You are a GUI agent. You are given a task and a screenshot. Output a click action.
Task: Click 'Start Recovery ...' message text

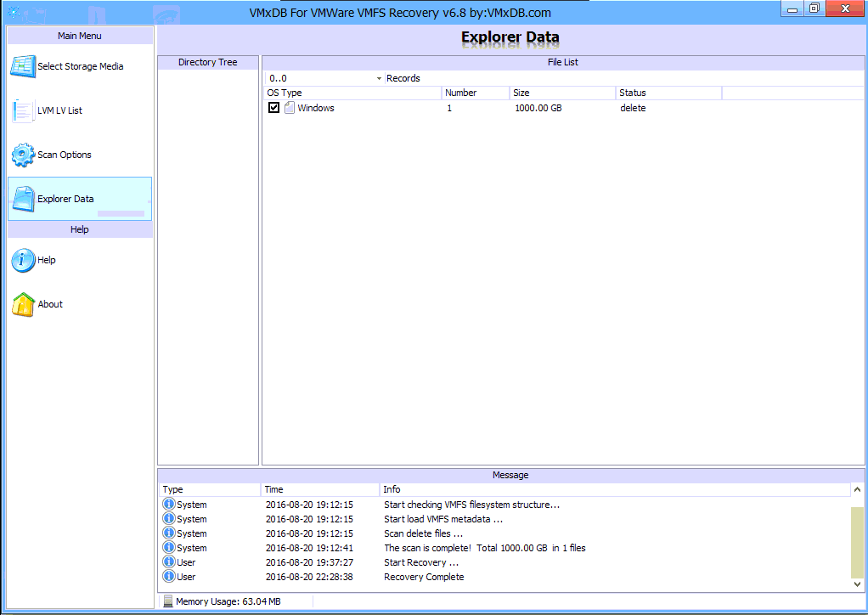click(421, 561)
